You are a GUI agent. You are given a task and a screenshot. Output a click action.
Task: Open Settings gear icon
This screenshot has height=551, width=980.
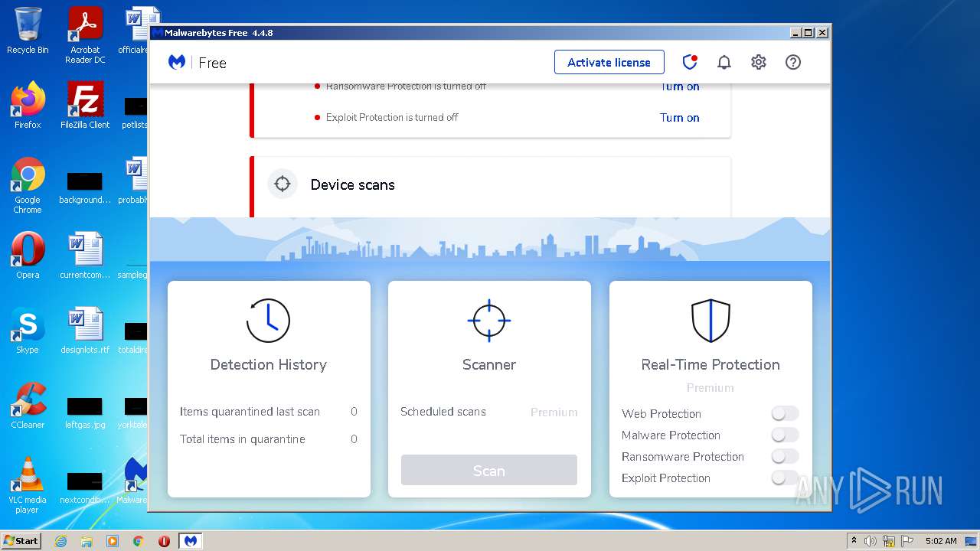(758, 62)
